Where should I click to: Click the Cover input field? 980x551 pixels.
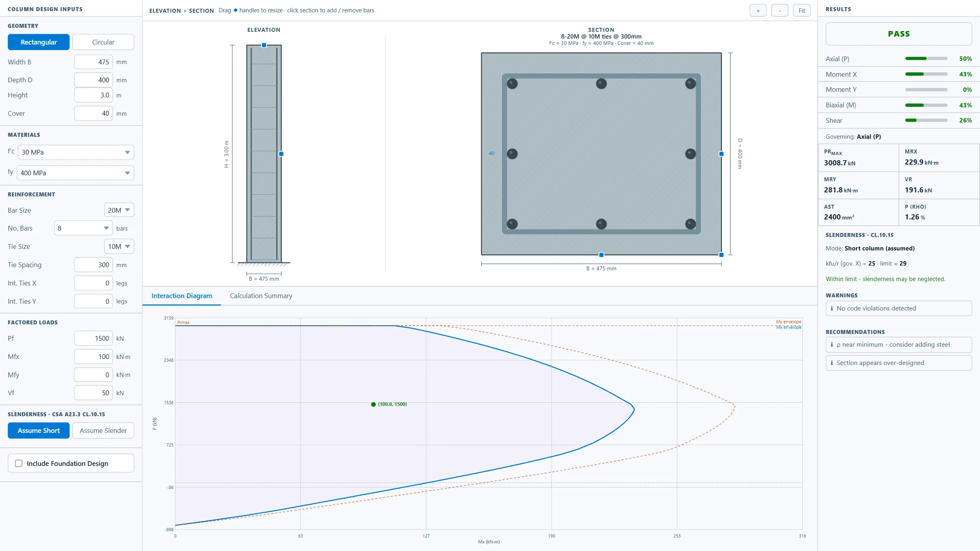click(x=93, y=113)
